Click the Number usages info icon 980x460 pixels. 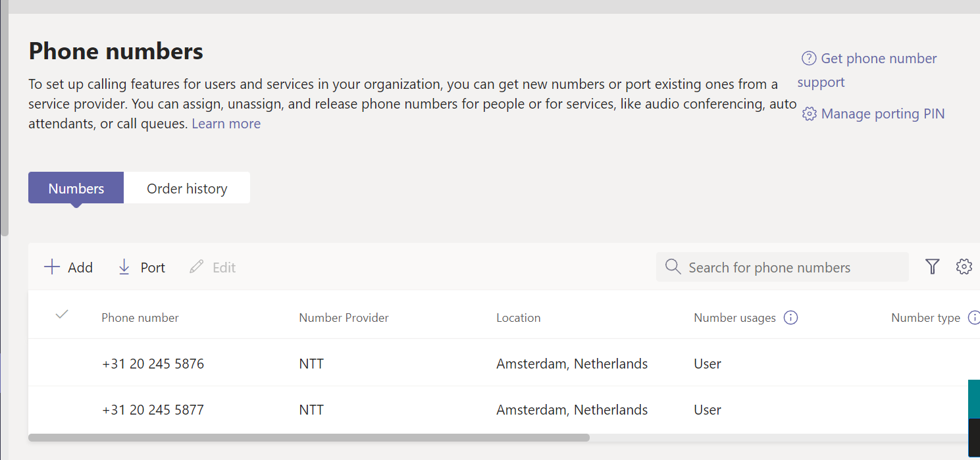click(x=791, y=318)
